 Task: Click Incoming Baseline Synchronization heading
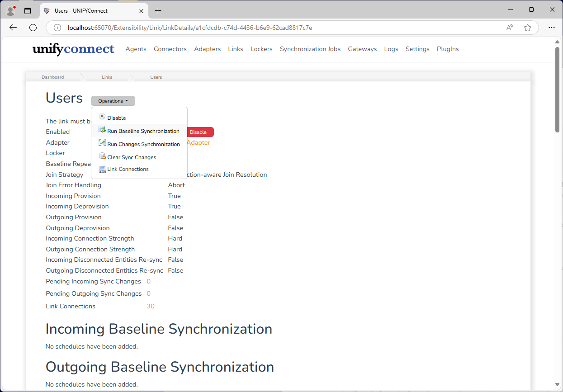coord(159,329)
